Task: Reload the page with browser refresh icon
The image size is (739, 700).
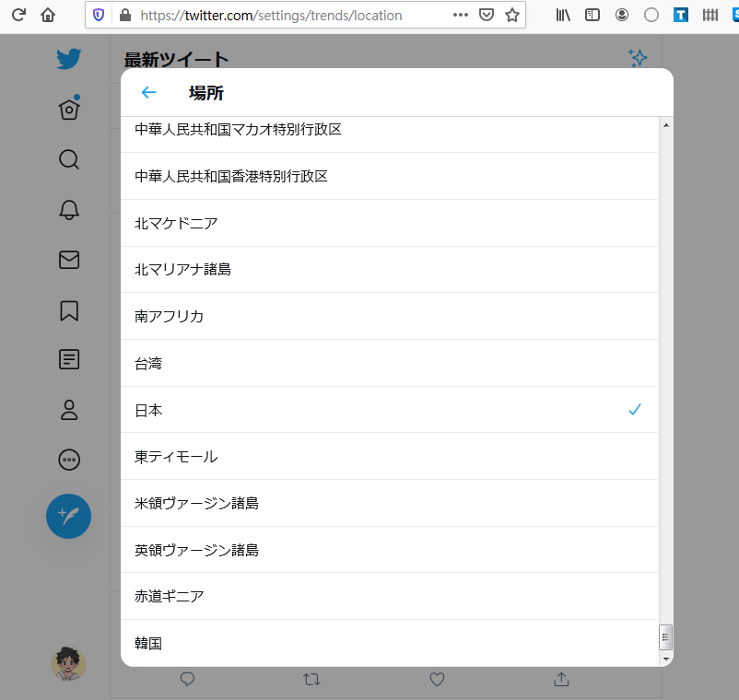Action: (18, 15)
